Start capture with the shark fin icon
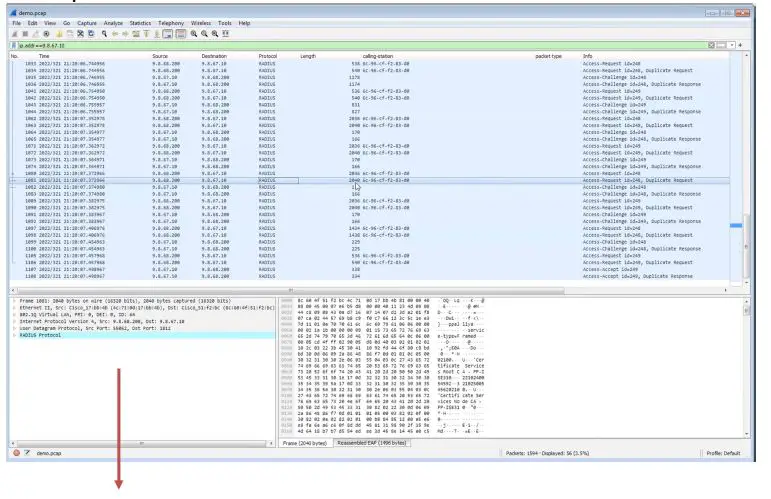 15,34
